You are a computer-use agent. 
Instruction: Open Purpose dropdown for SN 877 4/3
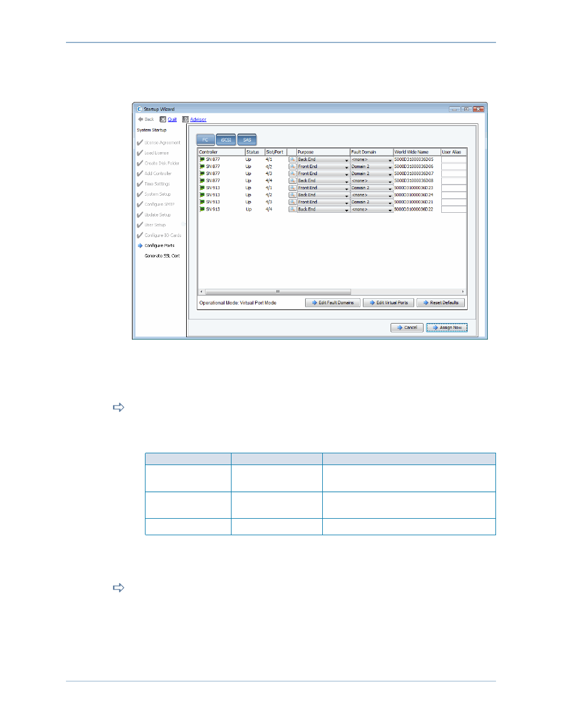(323, 174)
